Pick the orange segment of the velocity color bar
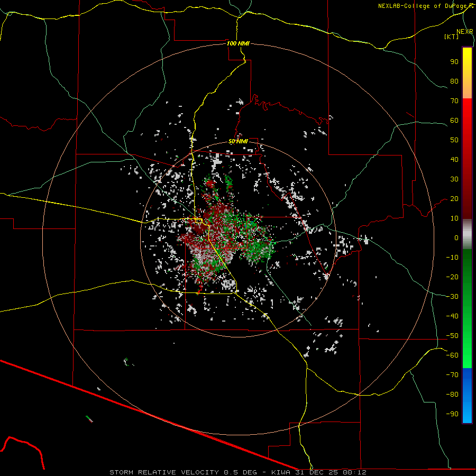 (x=467, y=88)
